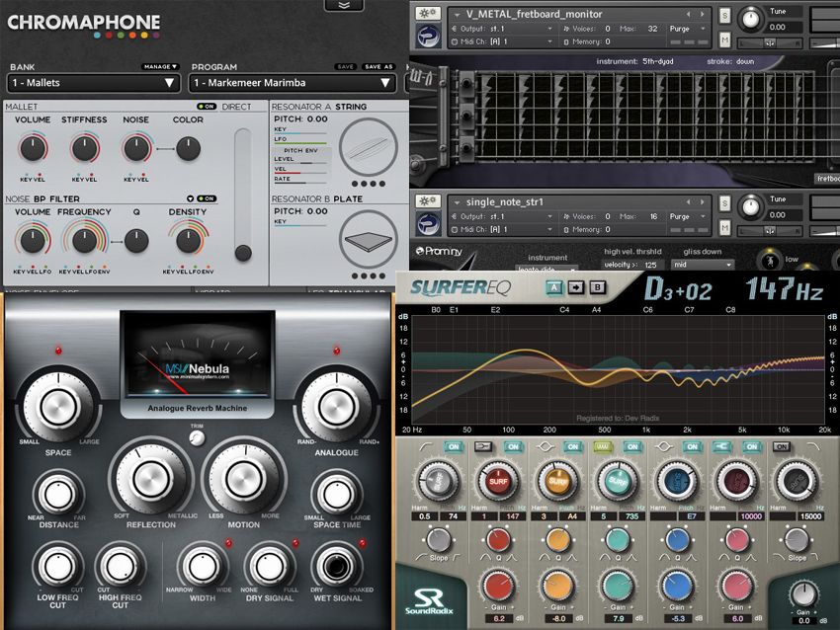This screenshot has width=840, height=630.
Task: Click the teal SURF knob on the 735 band
Action: [617, 481]
